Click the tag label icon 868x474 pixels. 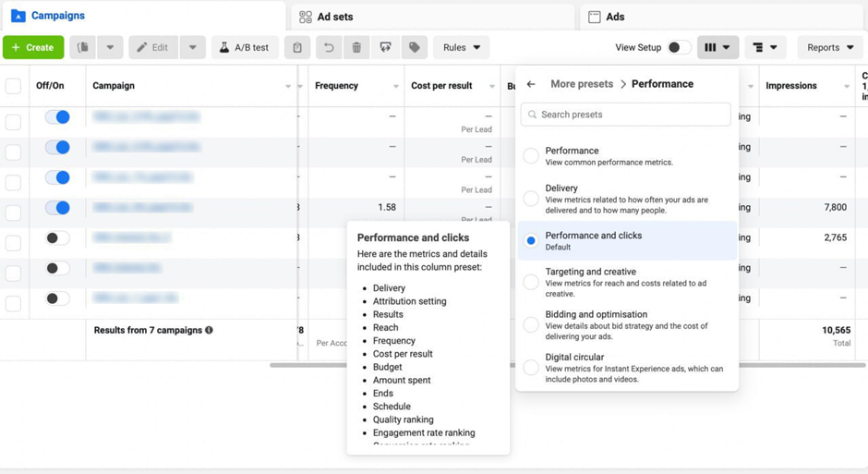click(x=415, y=48)
